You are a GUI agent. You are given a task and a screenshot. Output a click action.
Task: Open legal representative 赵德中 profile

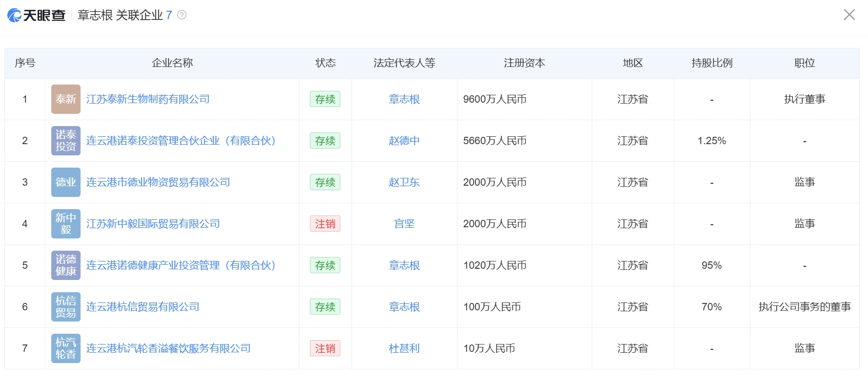coord(404,141)
